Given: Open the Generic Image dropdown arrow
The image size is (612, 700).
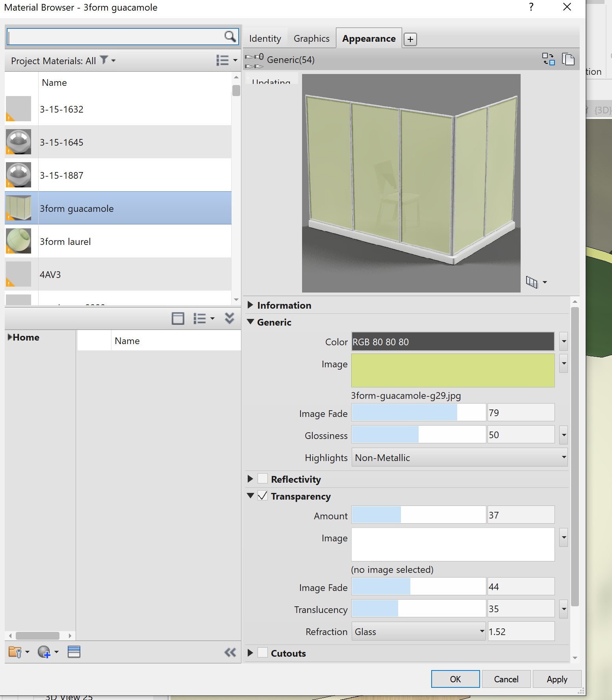Looking at the screenshot, I should tap(564, 363).
